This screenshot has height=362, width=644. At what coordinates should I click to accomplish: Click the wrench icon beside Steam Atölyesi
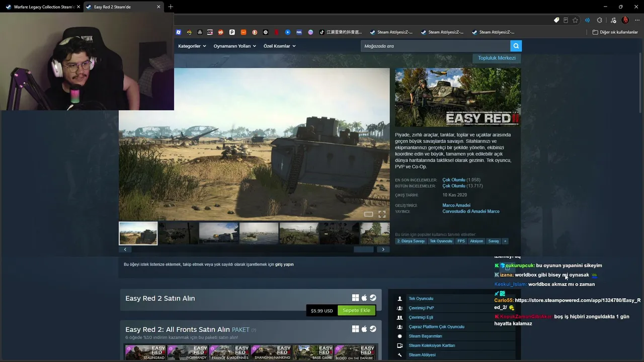click(400, 355)
